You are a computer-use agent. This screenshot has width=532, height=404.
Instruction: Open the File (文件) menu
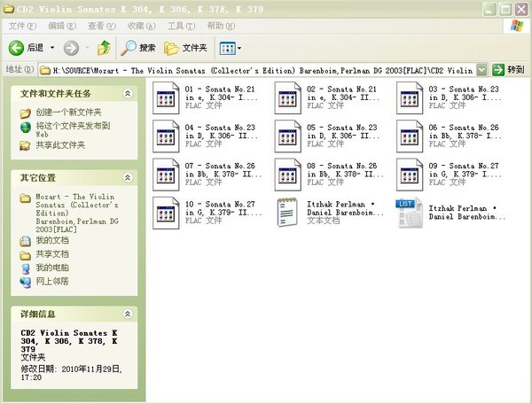point(17,26)
